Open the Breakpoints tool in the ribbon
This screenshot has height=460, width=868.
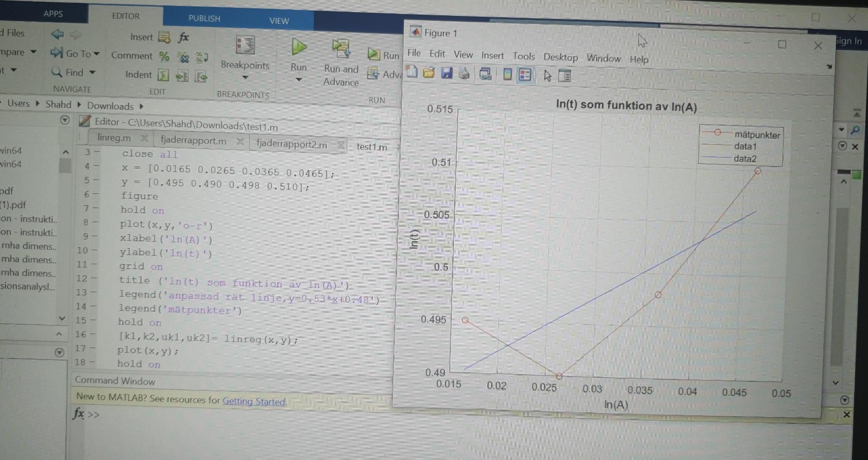[x=245, y=46]
